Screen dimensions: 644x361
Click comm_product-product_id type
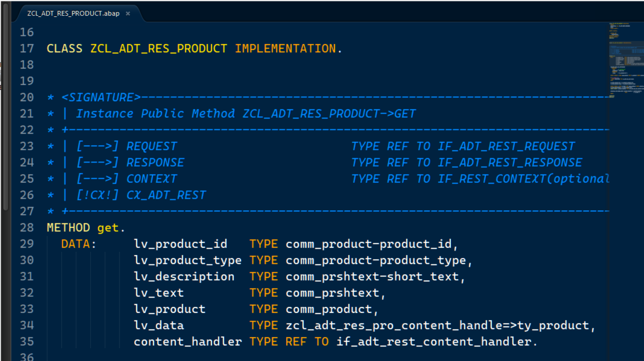pos(369,244)
